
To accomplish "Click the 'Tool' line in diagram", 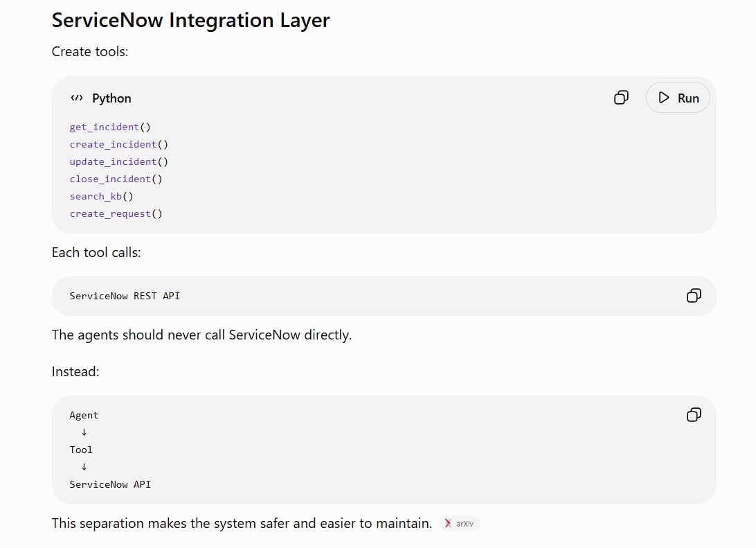I will point(81,450).
